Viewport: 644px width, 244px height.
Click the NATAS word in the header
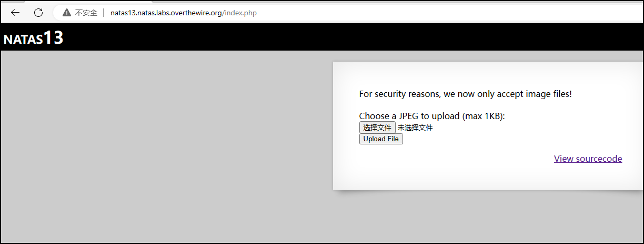click(23, 40)
